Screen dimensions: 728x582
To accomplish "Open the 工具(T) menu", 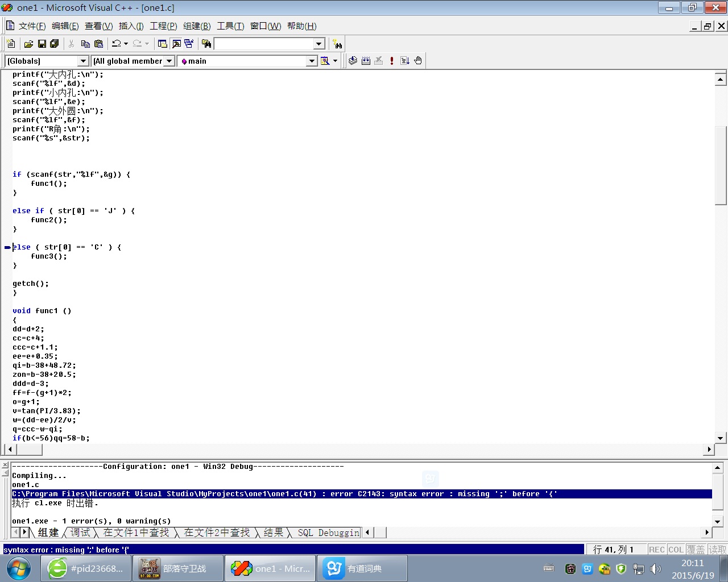I will (x=230, y=26).
